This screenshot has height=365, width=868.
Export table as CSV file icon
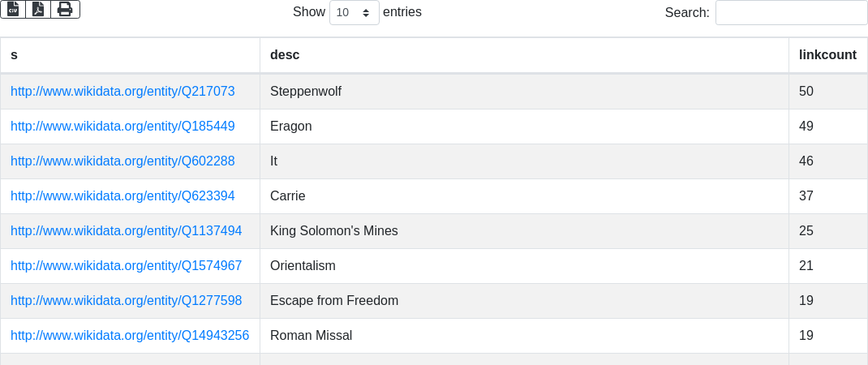13,10
